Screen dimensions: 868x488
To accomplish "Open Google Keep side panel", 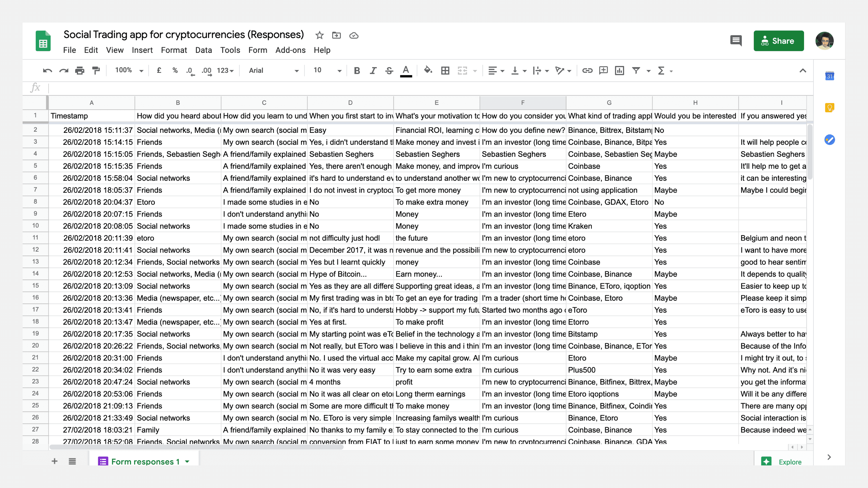I will click(829, 108).
